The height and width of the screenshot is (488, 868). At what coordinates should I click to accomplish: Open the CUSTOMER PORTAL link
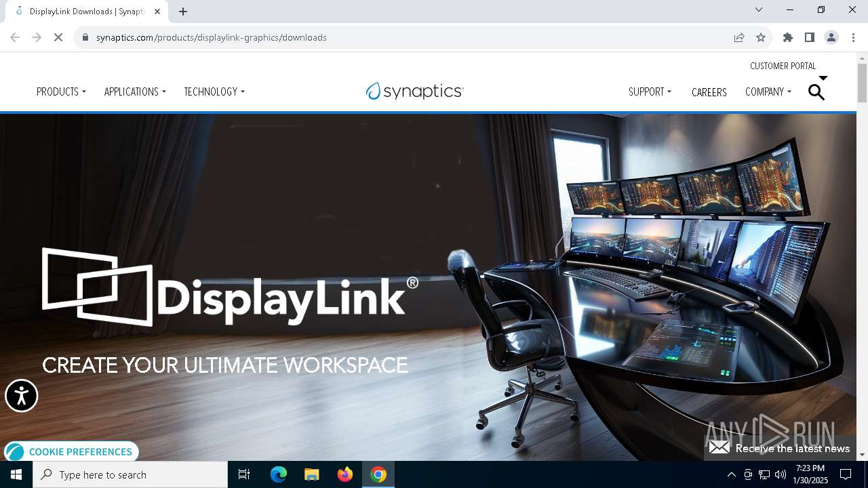click(783, 66)
